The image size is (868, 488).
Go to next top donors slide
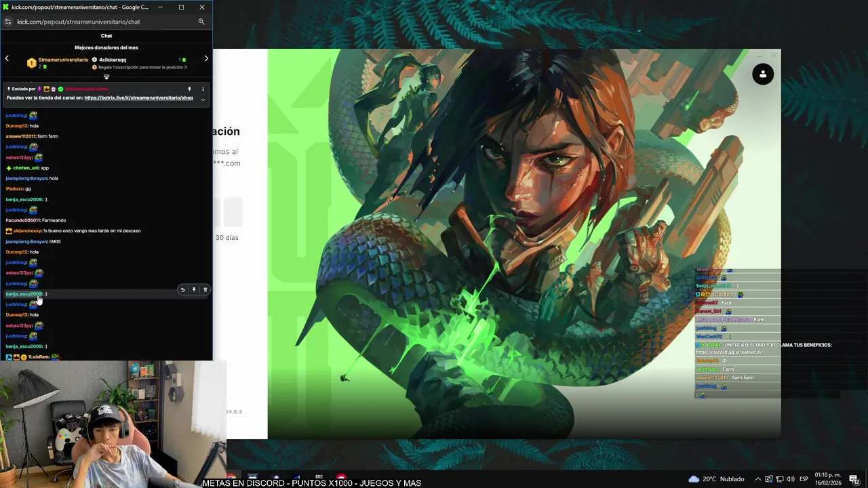tap(206, 59)
